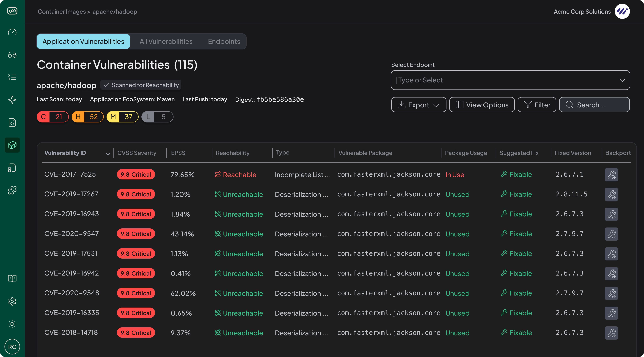The image size is (644, 357).
Task: Toggle the Medium severity yellow pill
Action: coord(123,117)
